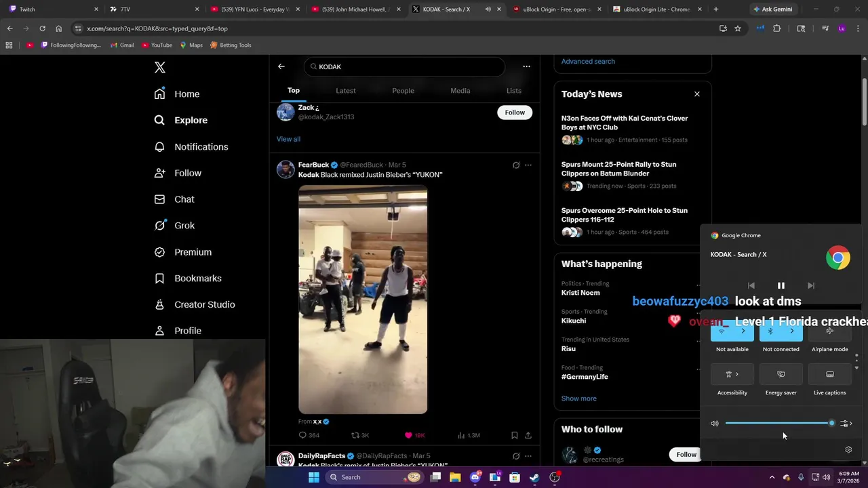This screenshot has height=488, width=868.
Task: Bookmark the FearBuck post
Action: 514,435
